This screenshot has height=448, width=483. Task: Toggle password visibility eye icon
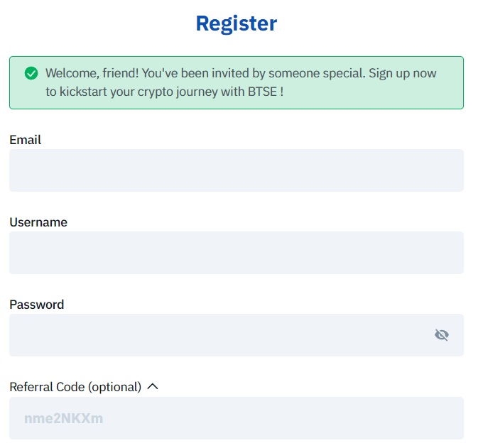[x=442, y=334]
